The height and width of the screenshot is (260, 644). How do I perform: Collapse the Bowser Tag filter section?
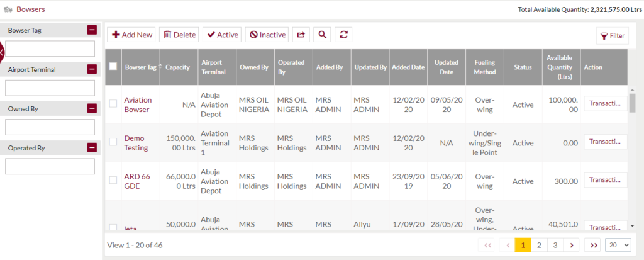coord(92,30)
